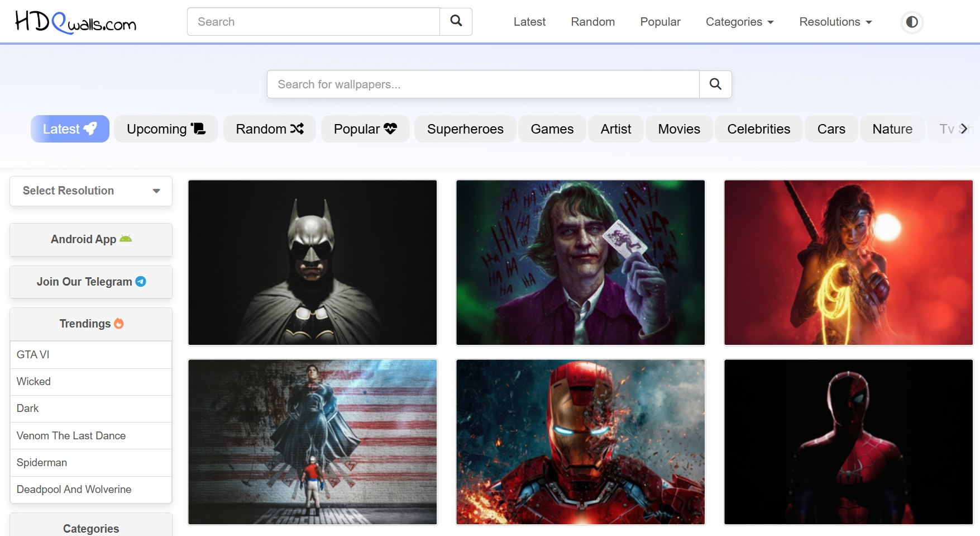This screenshot has width=980, height=536.
Task: Expand the Categories dropdown in navbar
Action: click(x=739, y=22)
